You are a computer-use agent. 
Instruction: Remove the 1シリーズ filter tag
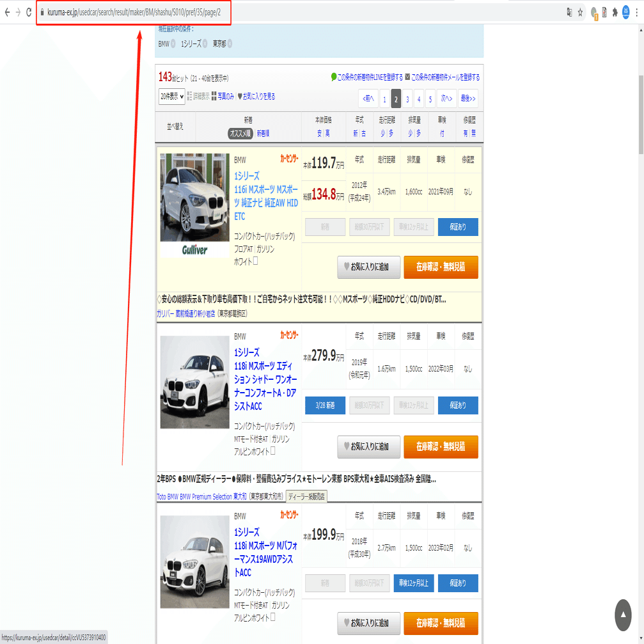(x=205, y=43)
